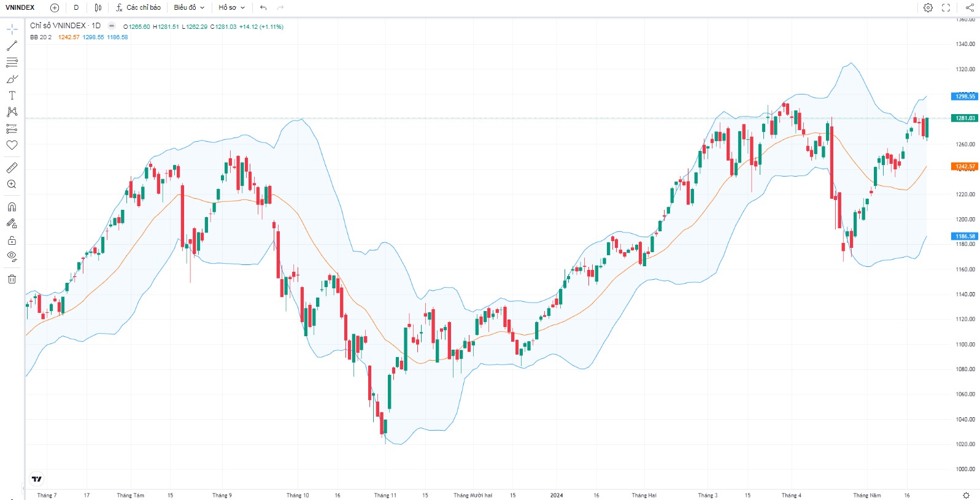Viewport: 980px width, 500px height.
Task: Click the 1298.55 upper band price label
Action: coord(965,96)
